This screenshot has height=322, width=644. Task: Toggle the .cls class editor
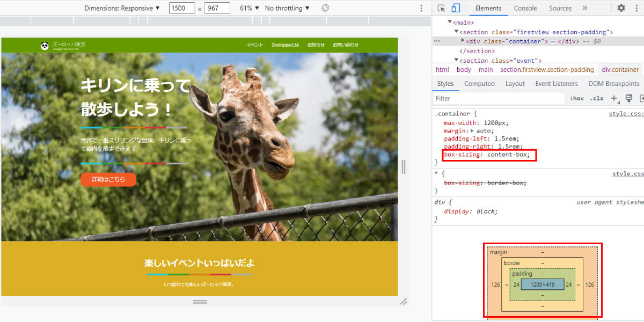pyautogui.click(x=596, y=99)
